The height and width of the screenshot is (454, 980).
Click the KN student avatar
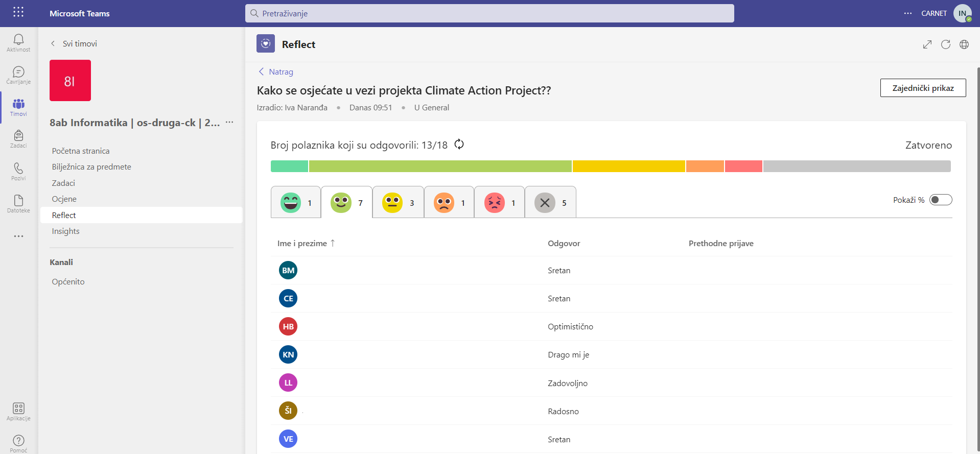click(x=288, y=354)
